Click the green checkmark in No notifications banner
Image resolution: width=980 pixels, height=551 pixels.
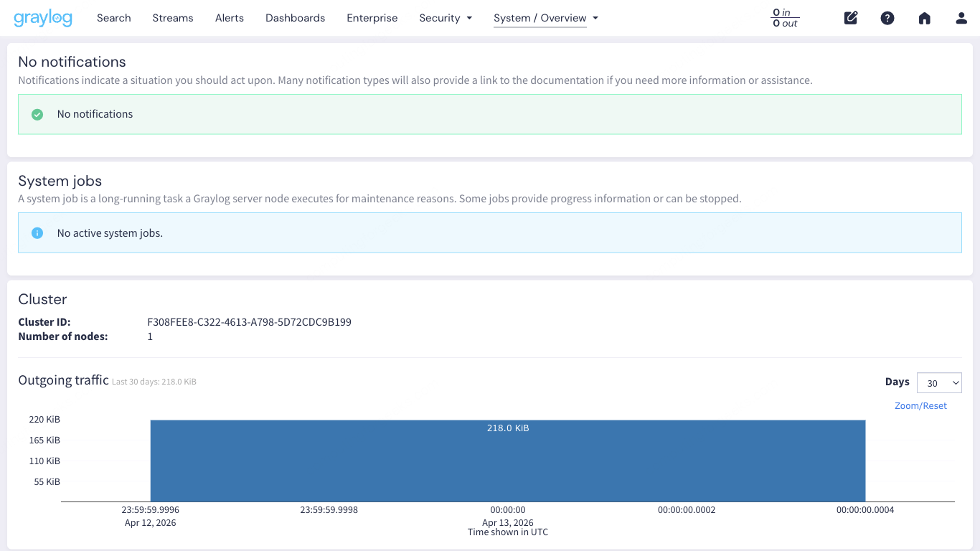[x=37, y=114]
